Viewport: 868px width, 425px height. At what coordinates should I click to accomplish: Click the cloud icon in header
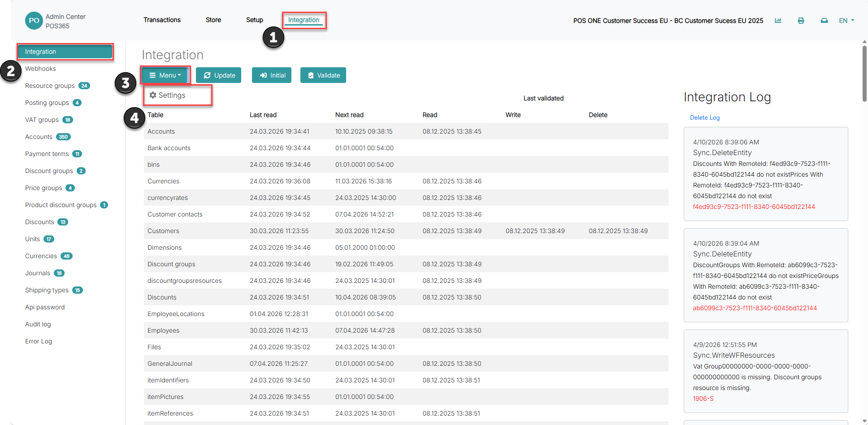coord(824,21)
